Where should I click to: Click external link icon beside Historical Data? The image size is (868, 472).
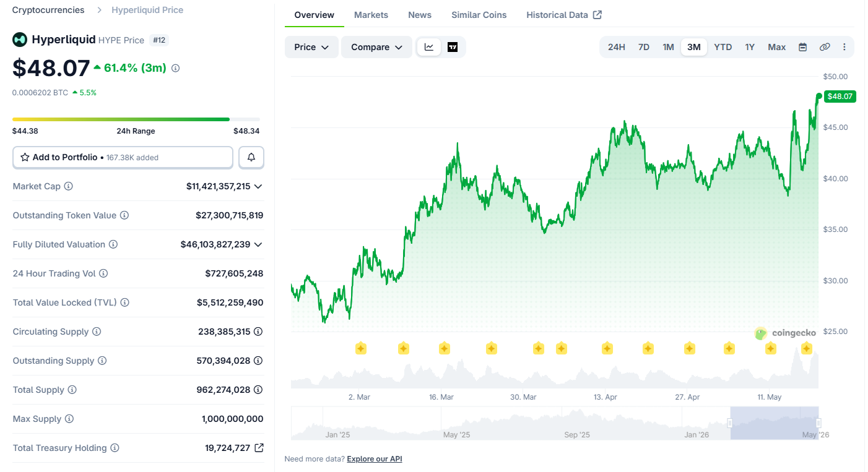click(597, 15)
